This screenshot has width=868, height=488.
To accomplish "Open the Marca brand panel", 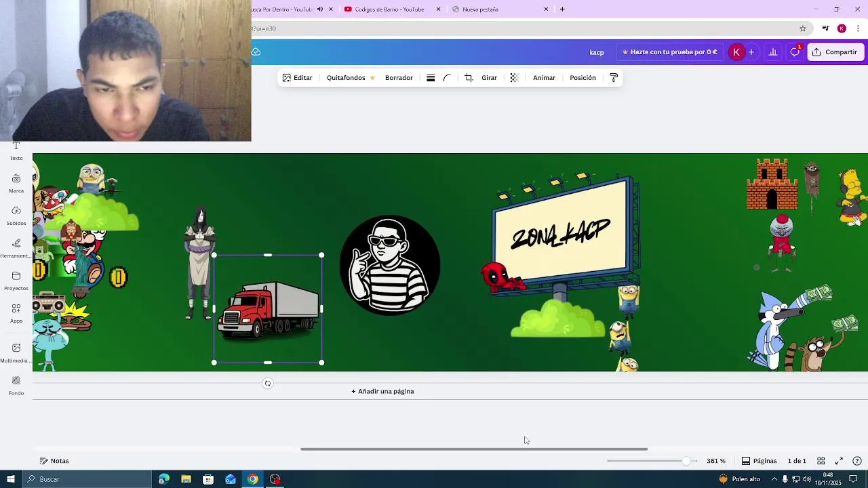I will point(16,183).
